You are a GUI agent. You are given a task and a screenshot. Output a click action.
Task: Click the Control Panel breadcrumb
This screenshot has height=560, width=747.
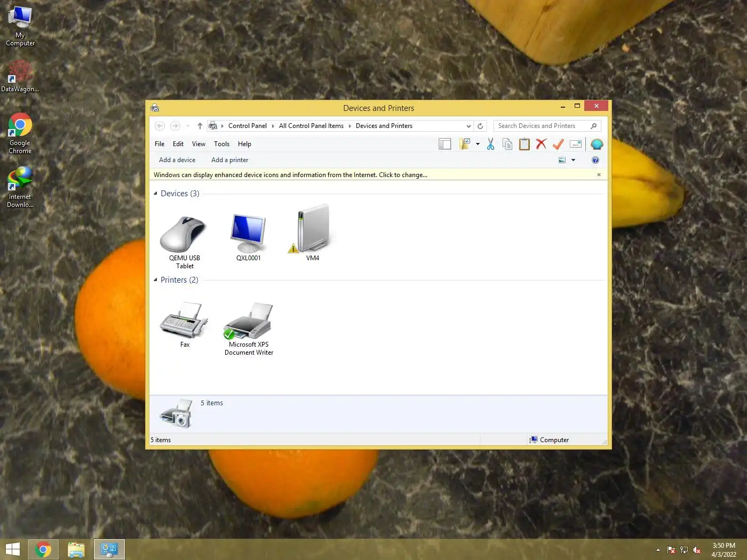[x=248, y=126]
